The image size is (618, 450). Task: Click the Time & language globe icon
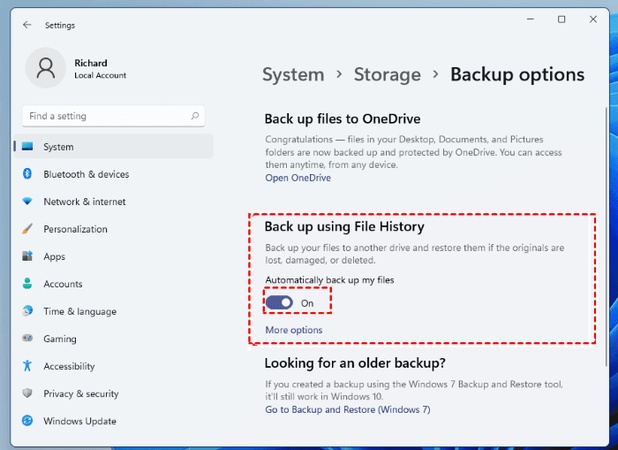27,311
